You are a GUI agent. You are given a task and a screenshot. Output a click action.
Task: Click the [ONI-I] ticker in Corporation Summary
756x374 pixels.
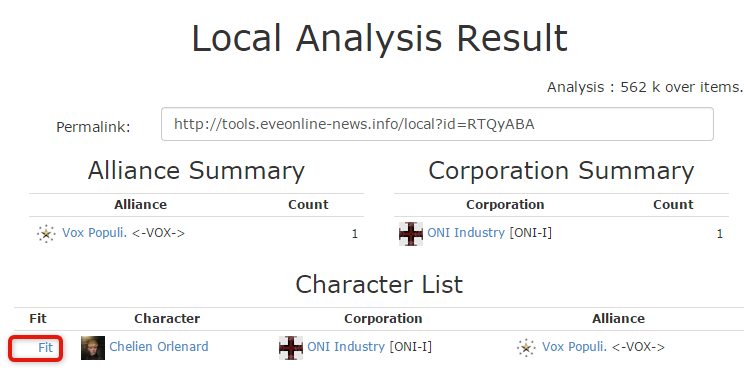[x=530, y=233]
